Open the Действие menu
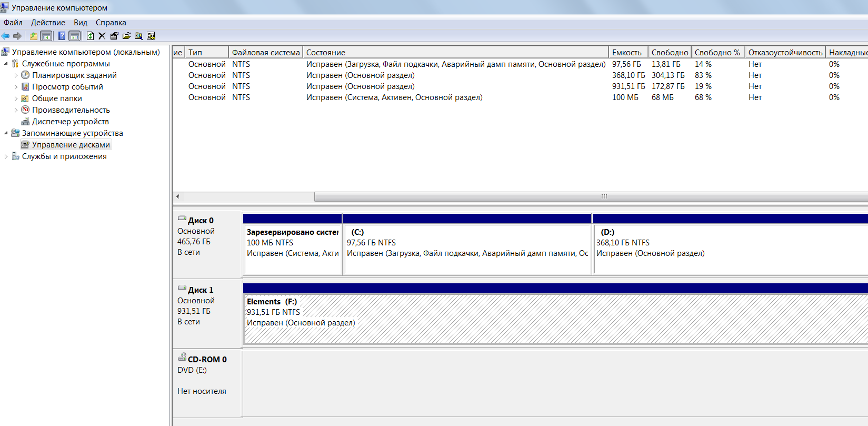Viewport: 868px width, 426px height. [x=48, y=23]
